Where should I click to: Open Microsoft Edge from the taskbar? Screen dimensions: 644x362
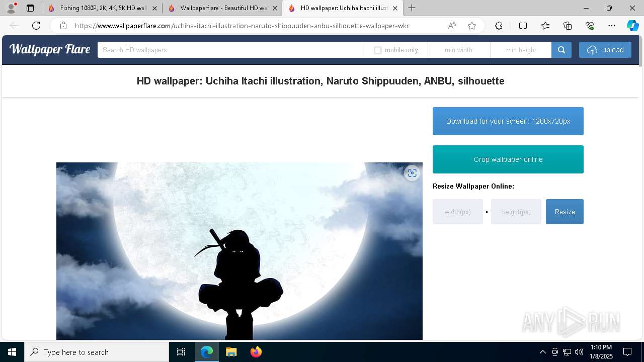(x=207, y=352)
